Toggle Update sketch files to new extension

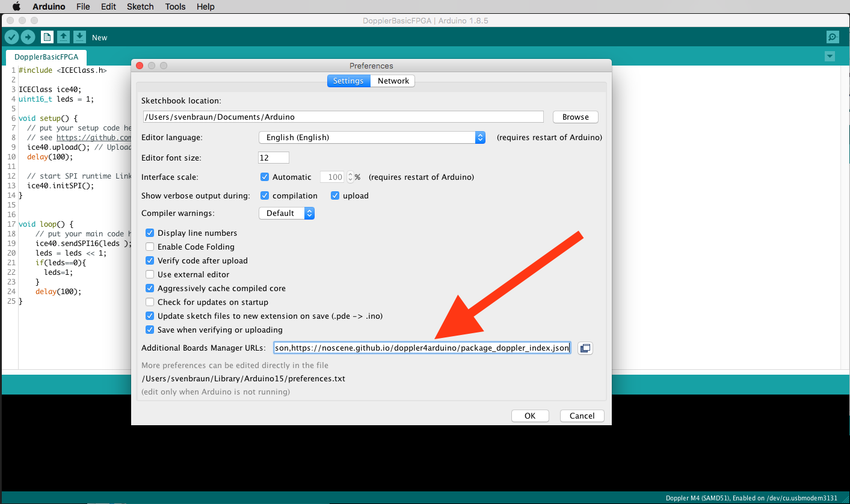[150, 316]
